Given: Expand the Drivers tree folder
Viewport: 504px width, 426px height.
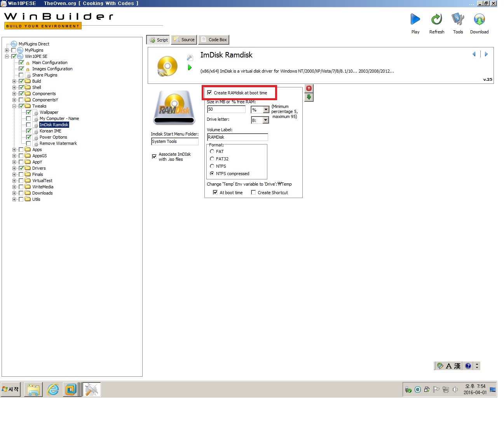Looking at the screenshot, I should point(14,168).
